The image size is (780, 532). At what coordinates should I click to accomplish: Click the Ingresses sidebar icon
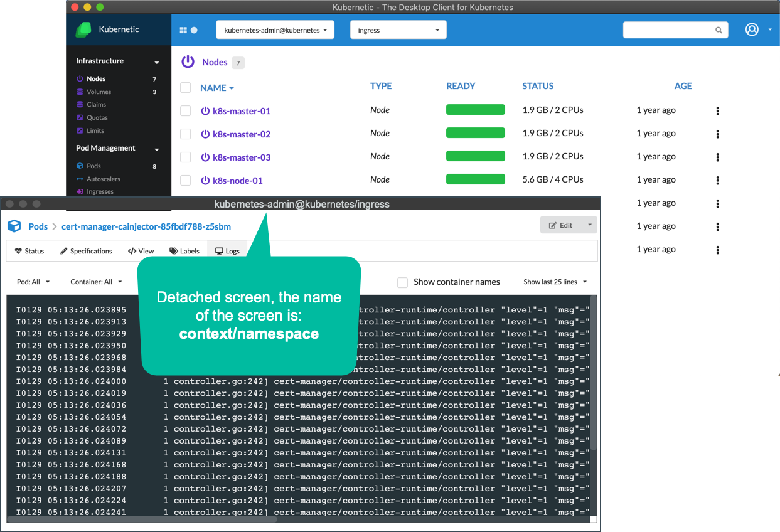pyautogui.click(x=80, y=192)
